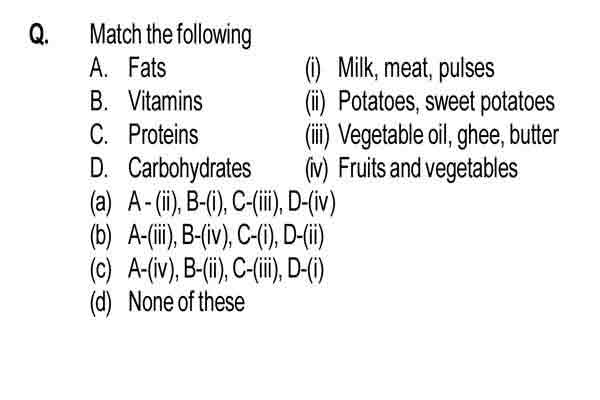Image resolution: width=600 pixels, height=400 pixels.
Task: Click the bold Q. question label
Action: (x=39, y=34)
